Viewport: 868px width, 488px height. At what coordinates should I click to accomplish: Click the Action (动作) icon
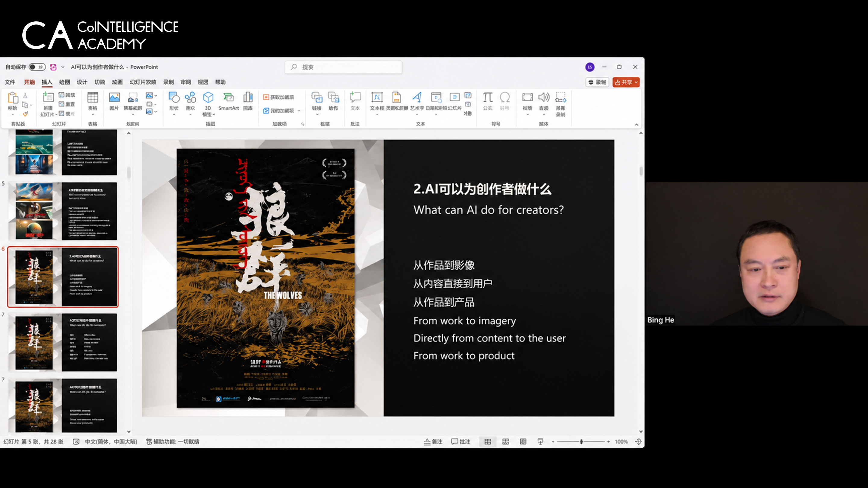(334, 98)
